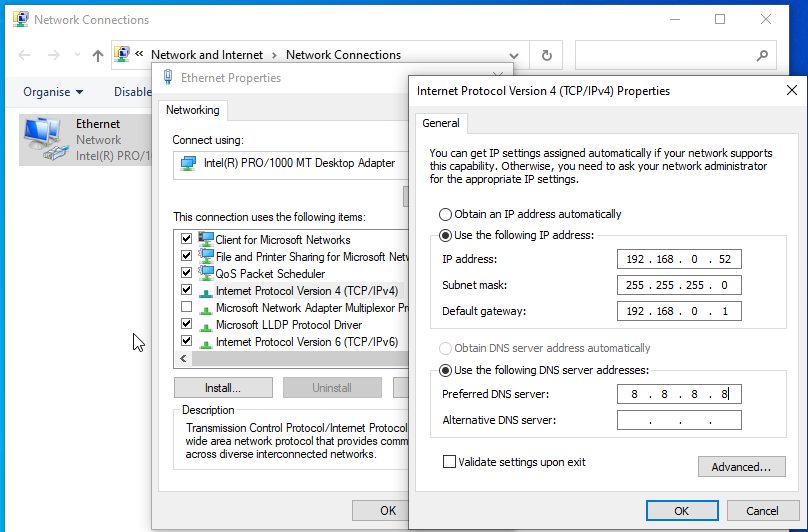808x532 pixels.
Task: Select Client for Microsoft Networks item icon
Action: click(x=206, y=240)
